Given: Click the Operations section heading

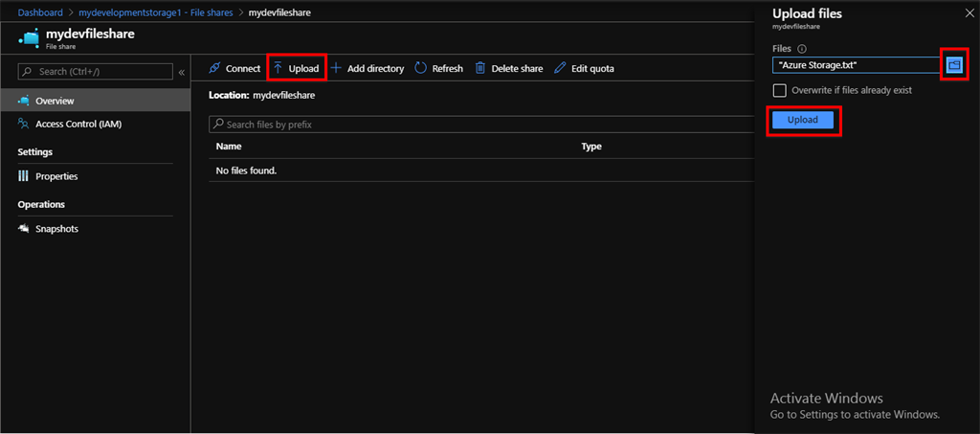Looking at the screenshot, I should click(41, 204).
